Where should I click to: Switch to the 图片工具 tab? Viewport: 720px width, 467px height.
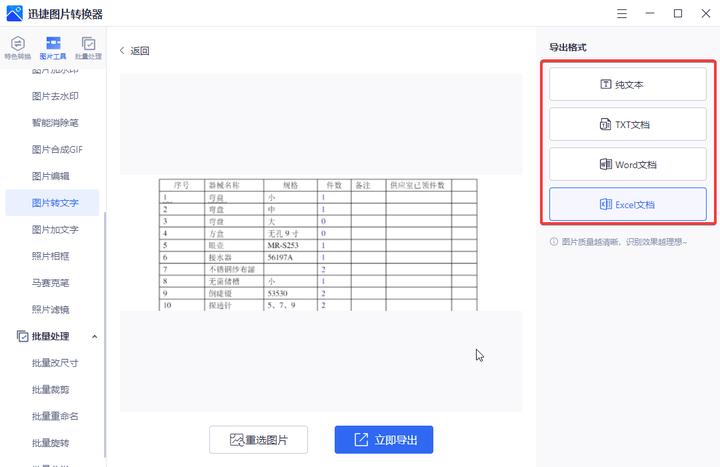53,48
